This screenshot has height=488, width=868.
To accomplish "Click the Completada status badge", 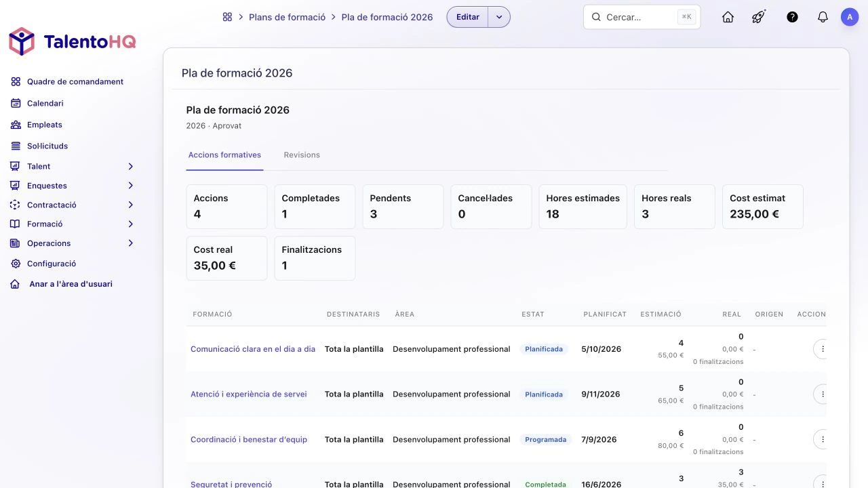I will tap(545, 484).
